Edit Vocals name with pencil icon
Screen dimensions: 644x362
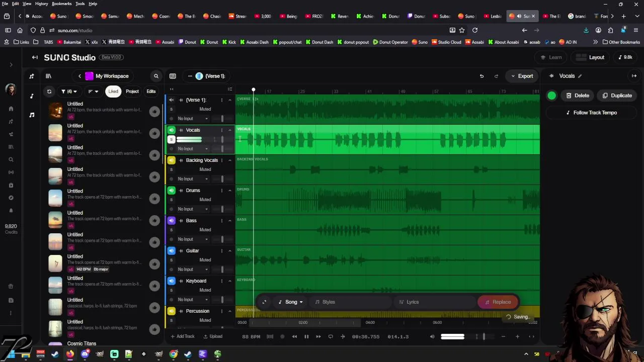point(580,76)
